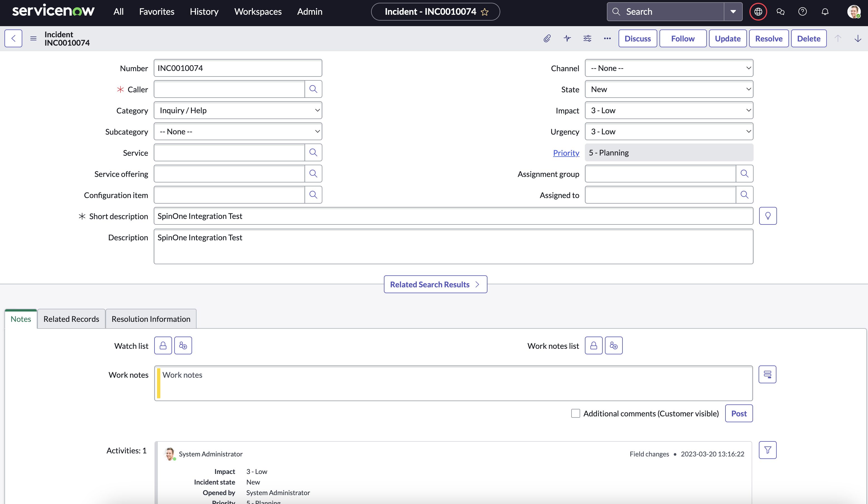Open the Urgency dropdown

click(669, 132)
